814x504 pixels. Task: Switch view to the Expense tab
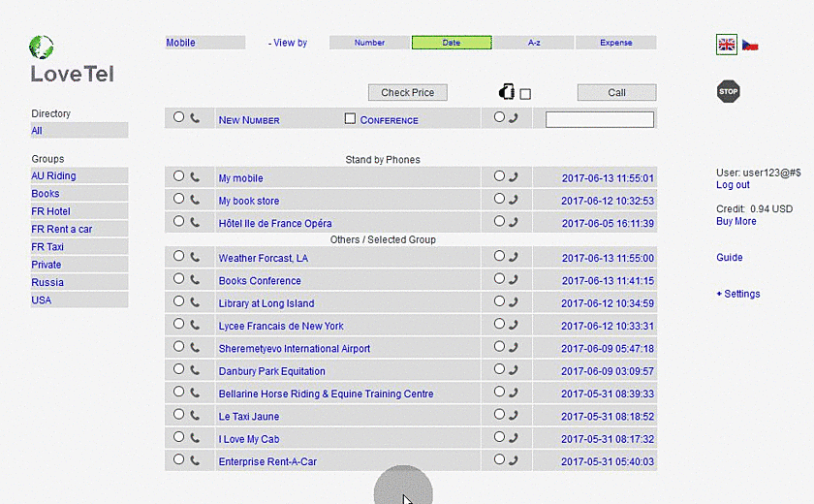[615, 43]
